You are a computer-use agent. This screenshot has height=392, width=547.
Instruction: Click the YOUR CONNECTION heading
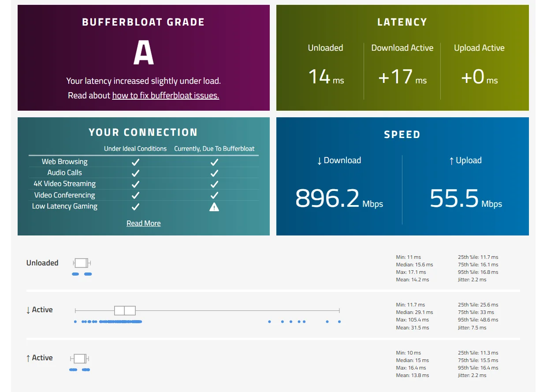point(143,132)
